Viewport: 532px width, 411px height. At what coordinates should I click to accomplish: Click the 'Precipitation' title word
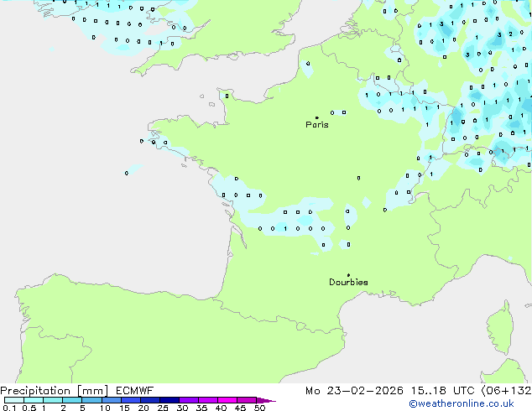tap(35, 391)
